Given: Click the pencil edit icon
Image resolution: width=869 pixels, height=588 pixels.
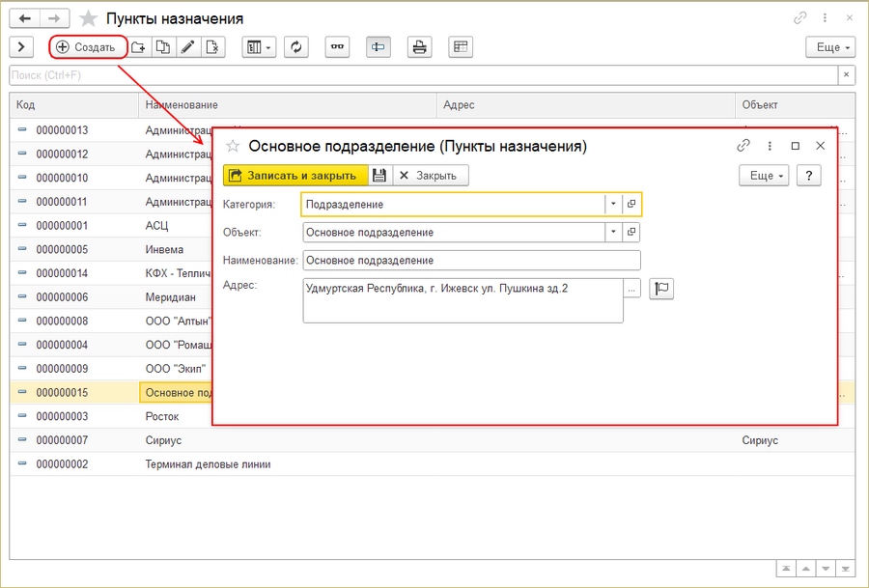Looking at the screenshot, I should pyautogui.click(x=188, y=47).
